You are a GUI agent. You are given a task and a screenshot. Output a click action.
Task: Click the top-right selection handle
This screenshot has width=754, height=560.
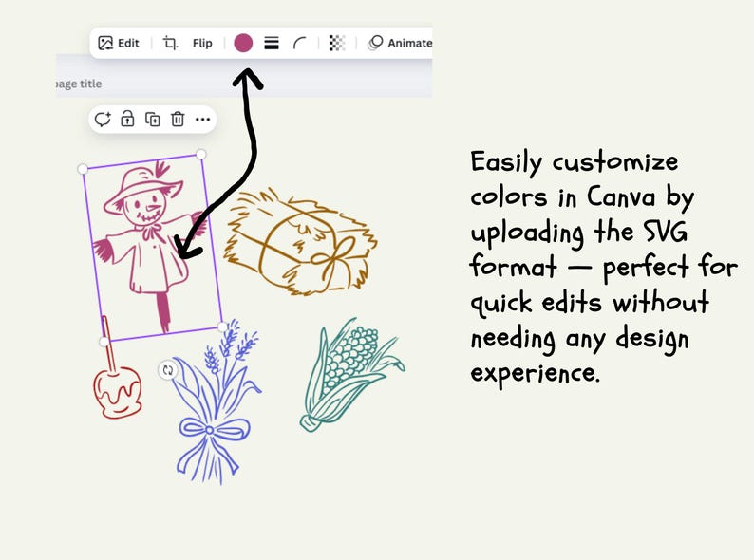201,155
